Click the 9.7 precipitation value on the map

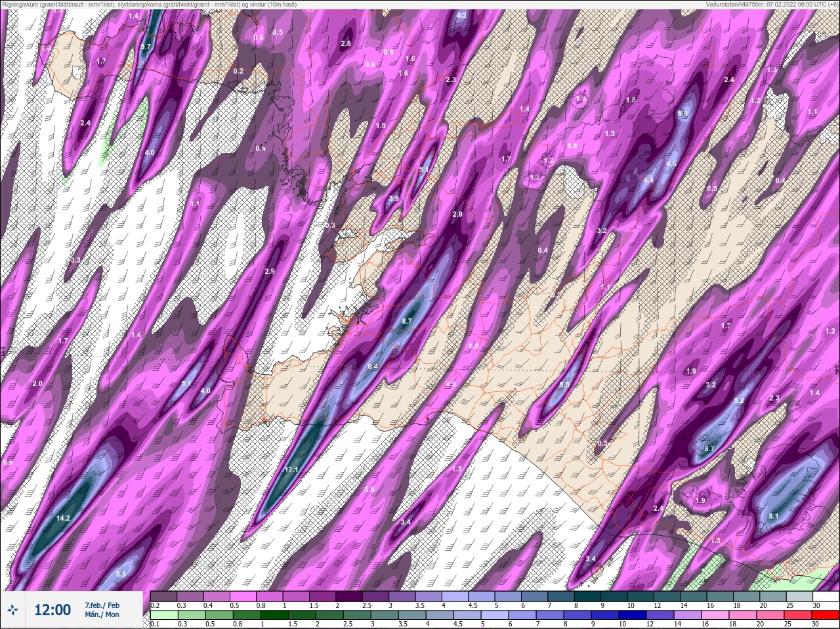click(x=146, y=47)
